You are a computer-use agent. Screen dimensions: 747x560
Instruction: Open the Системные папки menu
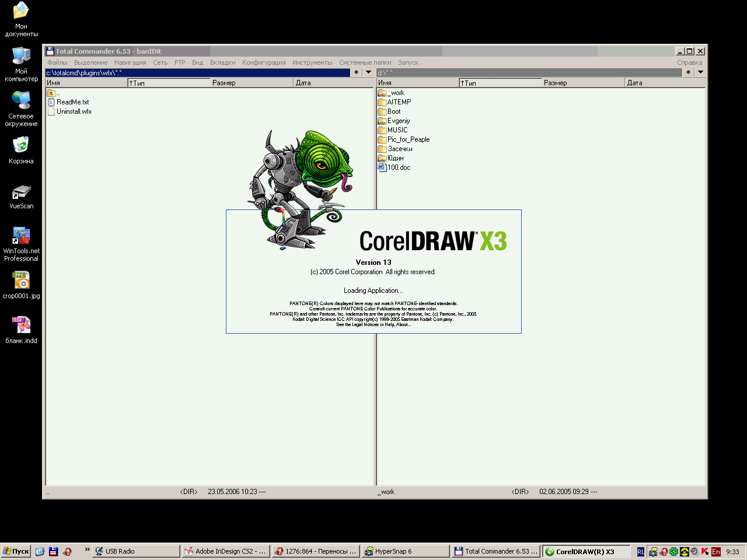pos(365,62)
